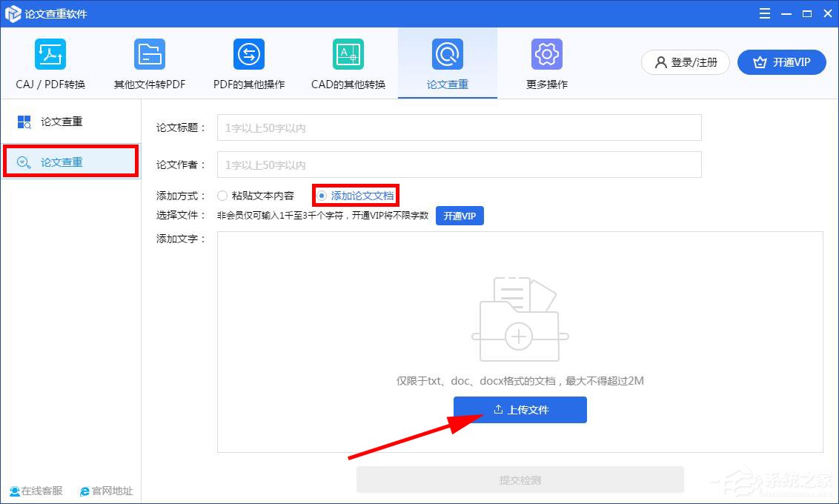Click the 提交检测 submit button
Screen dimensions: 839x504
520,480
